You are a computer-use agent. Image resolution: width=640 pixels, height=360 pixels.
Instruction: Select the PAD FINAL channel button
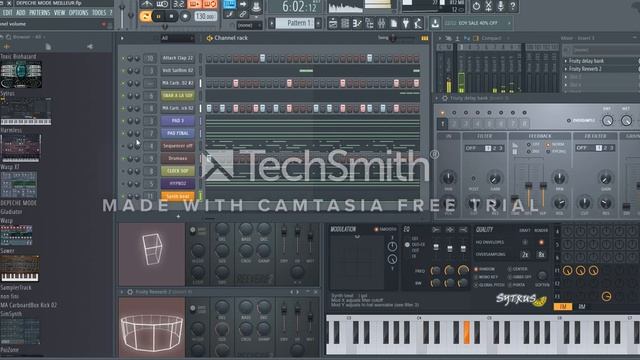tap(178, 133)
